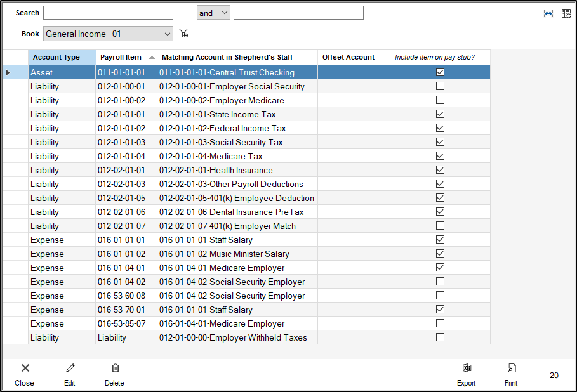Click the Print document icon
The image size is (577, 392).
[x=511, y=368]
